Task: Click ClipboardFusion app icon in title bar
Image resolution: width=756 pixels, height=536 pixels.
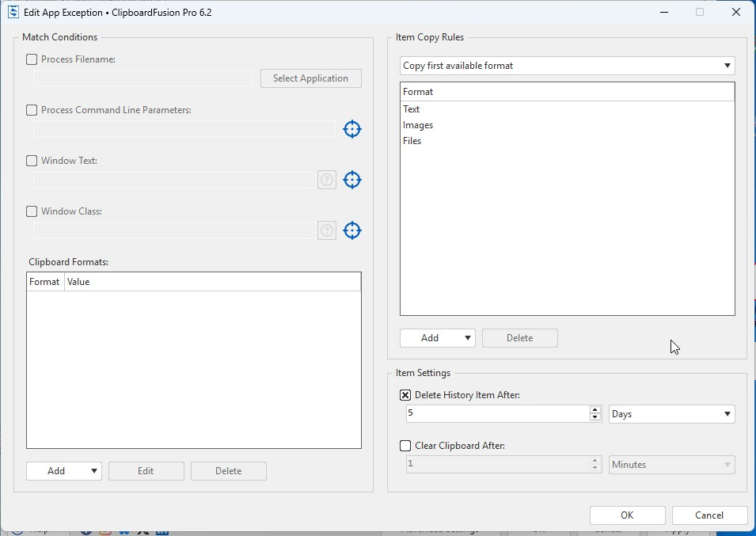Action: 13,13
